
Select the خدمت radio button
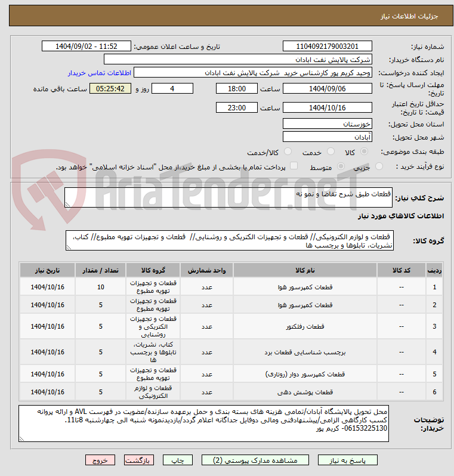331,152
